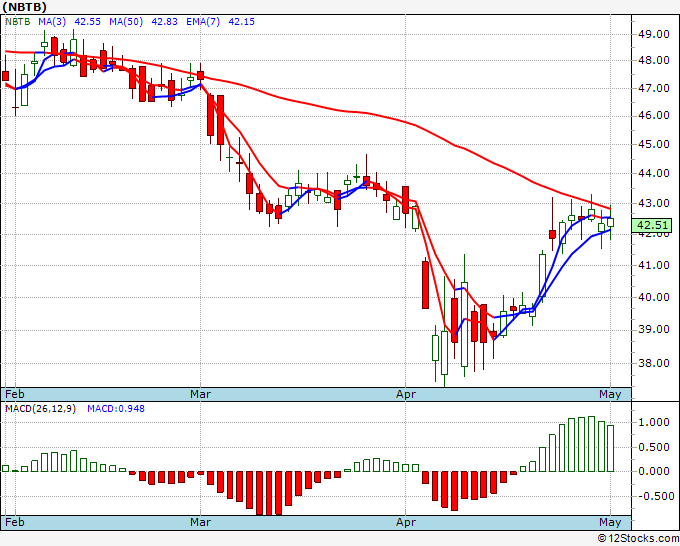This screenshot has height=546, width=680.
Task: Click the 49.00 price axis label
Action: [654, 34]
